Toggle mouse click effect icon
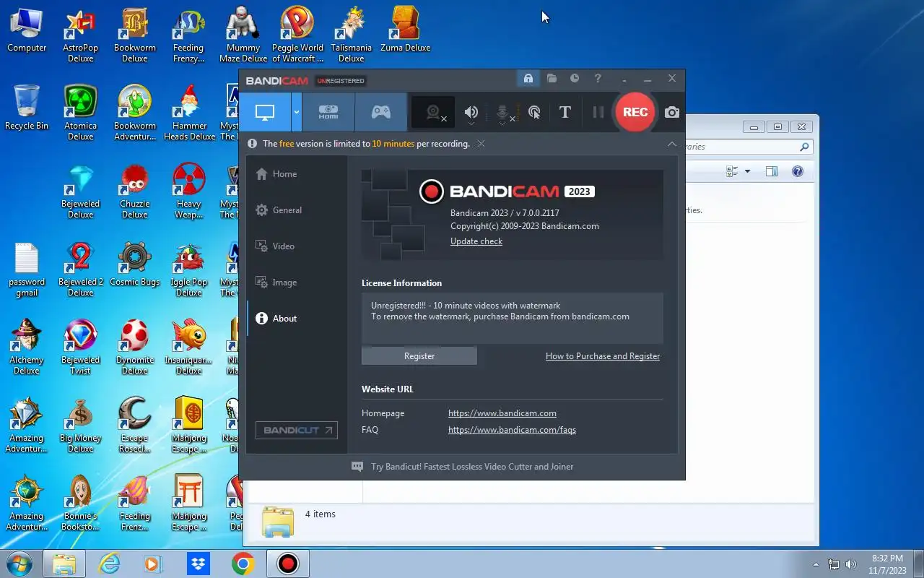This screenshot has height=578, width=924. [x=534, y=112]
